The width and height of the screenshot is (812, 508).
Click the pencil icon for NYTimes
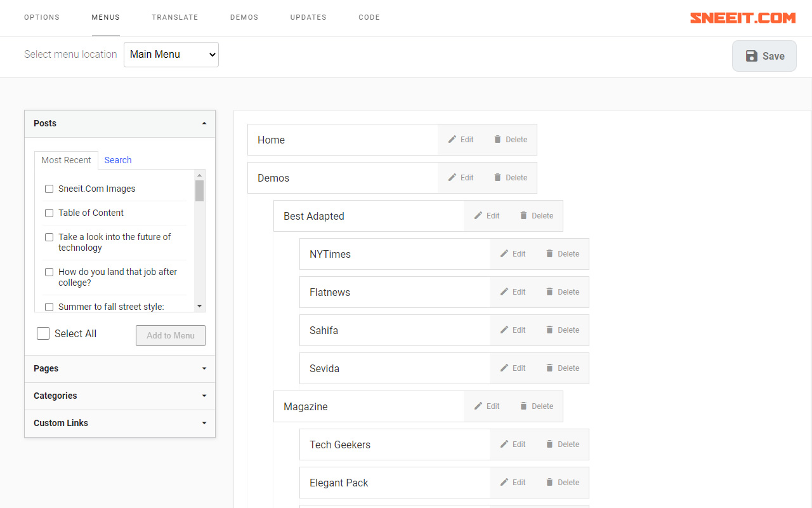pos(504,254)
